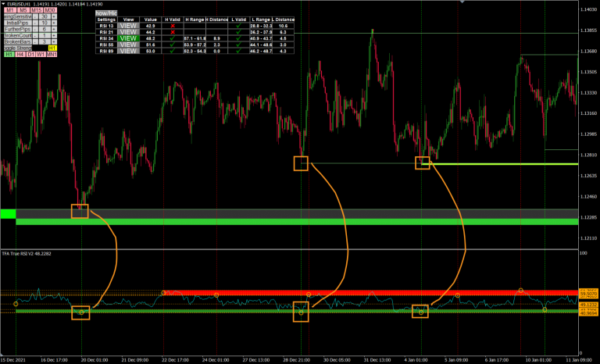Click the bright green block at chart left edge
The width and height of the screenshot is (600, 364).
coord(8,214)
